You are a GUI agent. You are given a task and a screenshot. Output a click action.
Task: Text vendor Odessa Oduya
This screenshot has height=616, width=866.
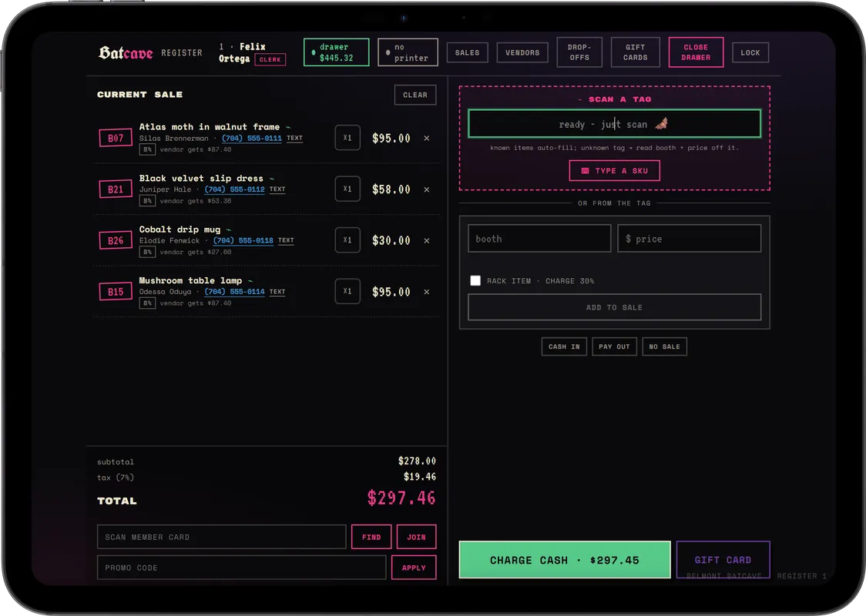tap(277, 291)
